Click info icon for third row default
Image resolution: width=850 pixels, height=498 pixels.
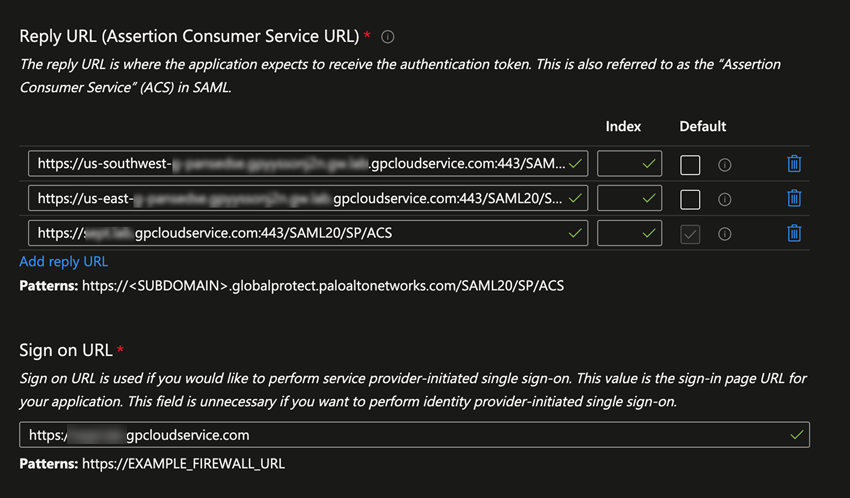coord(725,234)
